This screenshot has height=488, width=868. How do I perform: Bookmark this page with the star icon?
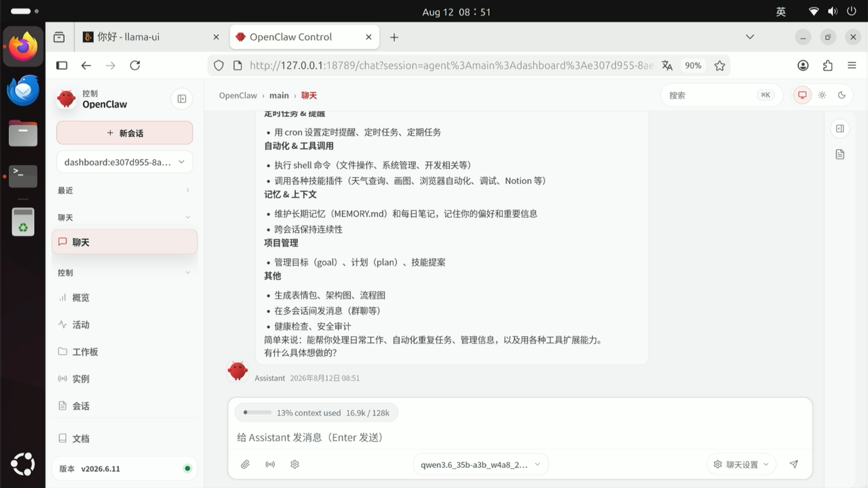(720, 66)
